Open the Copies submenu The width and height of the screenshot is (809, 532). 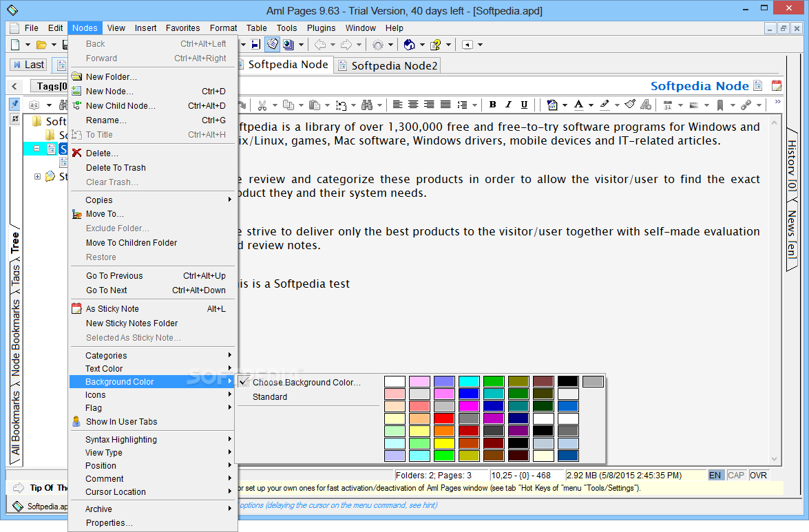[x=152, y=200]
